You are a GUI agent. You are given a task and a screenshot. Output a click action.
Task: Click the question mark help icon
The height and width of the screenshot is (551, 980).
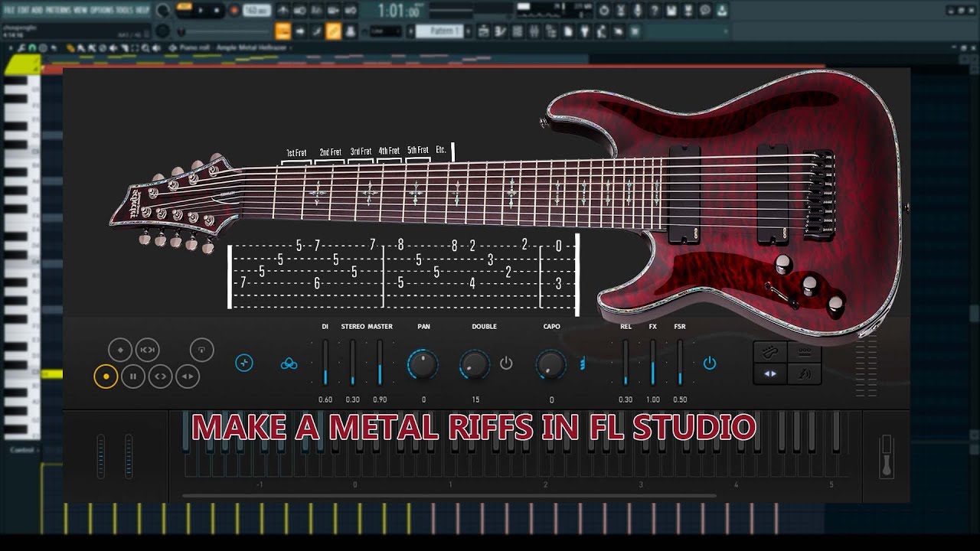pyautogui.click(x=654, y=11)
